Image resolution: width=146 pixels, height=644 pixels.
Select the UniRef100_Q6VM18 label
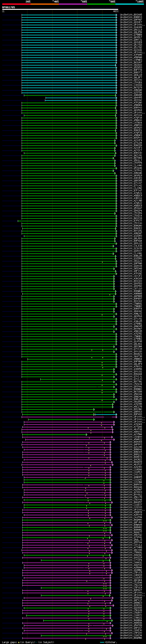[131, 110]
